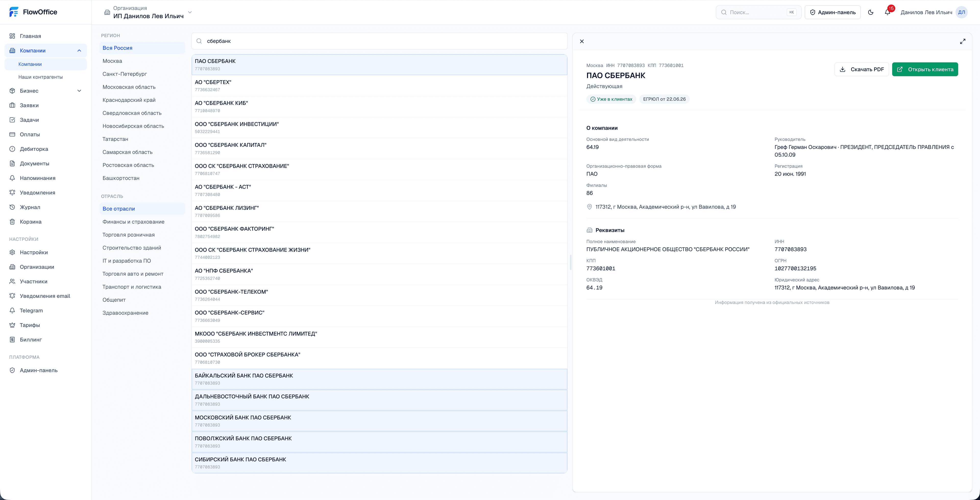
Task: Click the Документы file icon
Action: click(12, 163)
